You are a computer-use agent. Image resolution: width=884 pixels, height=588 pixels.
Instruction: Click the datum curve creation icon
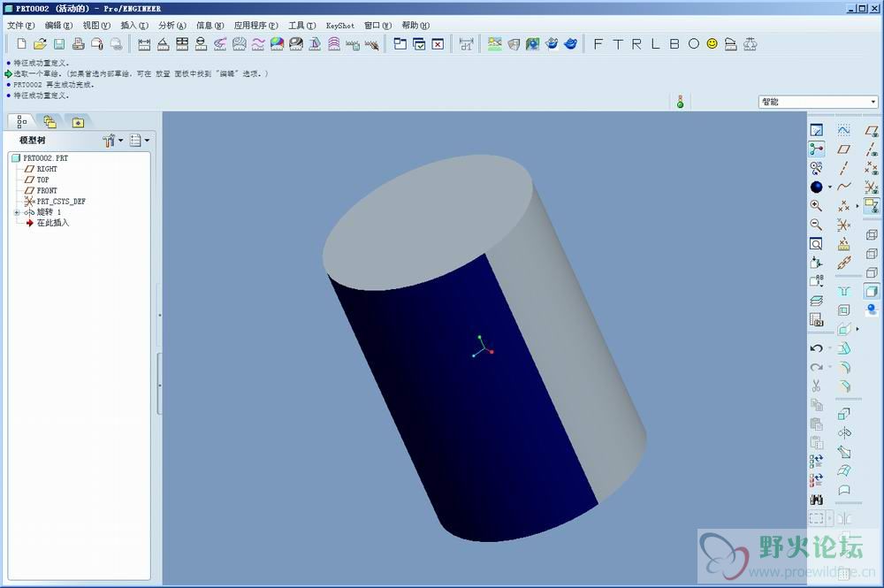pyautogui.click(x=843, y=187)
